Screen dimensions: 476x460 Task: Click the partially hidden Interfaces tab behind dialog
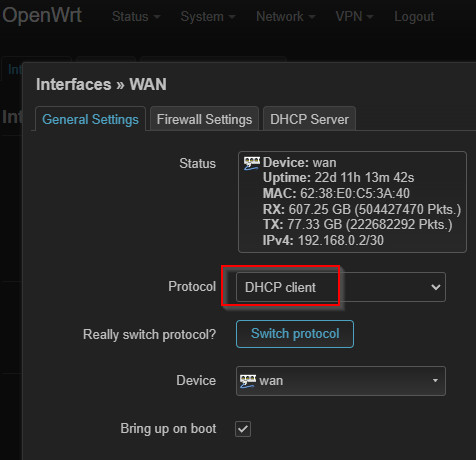pyautogui.click(x=14, y=69)
